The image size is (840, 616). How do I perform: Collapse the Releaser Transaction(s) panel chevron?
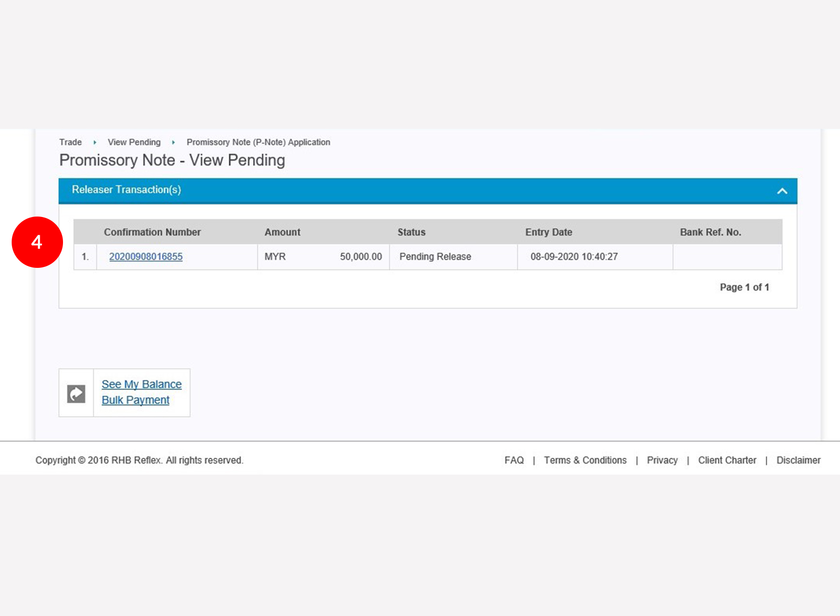[782, 191]
